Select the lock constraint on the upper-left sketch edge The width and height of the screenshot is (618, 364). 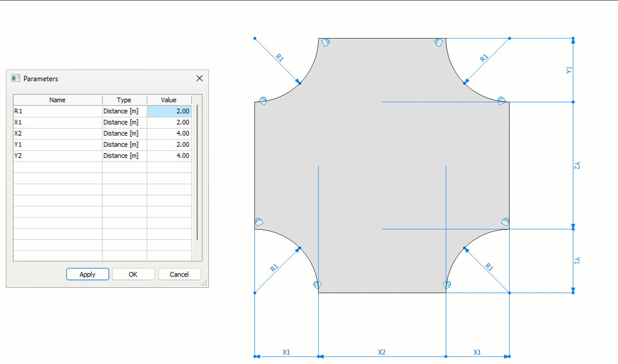tap(262, 100)
